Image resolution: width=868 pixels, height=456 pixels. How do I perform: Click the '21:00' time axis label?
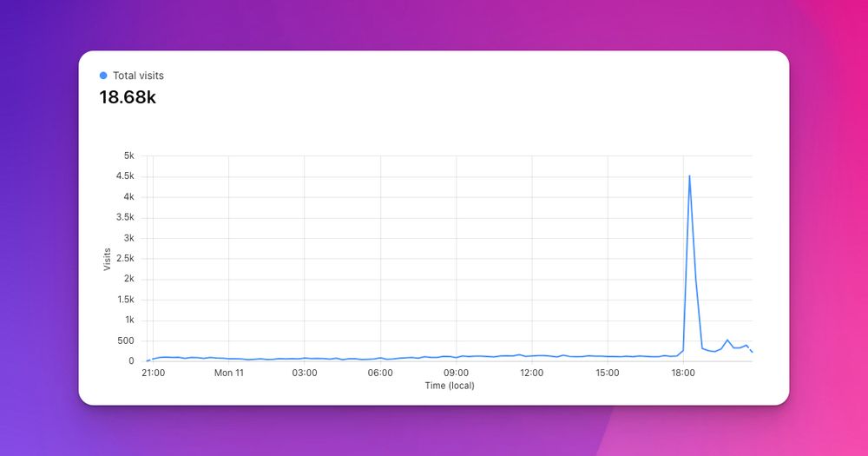pos(154,373)
